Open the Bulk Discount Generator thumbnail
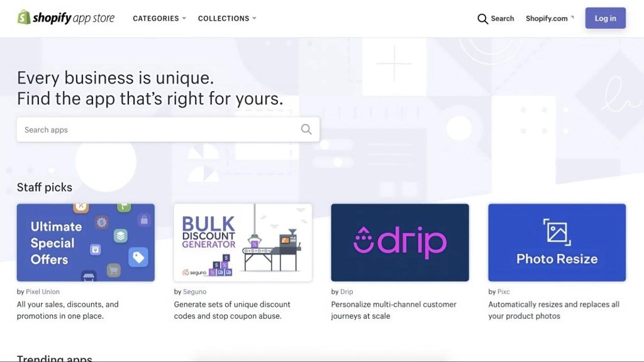Image resolution: width=644 pixels, height=362 pixels. click(x=243, y=242)
